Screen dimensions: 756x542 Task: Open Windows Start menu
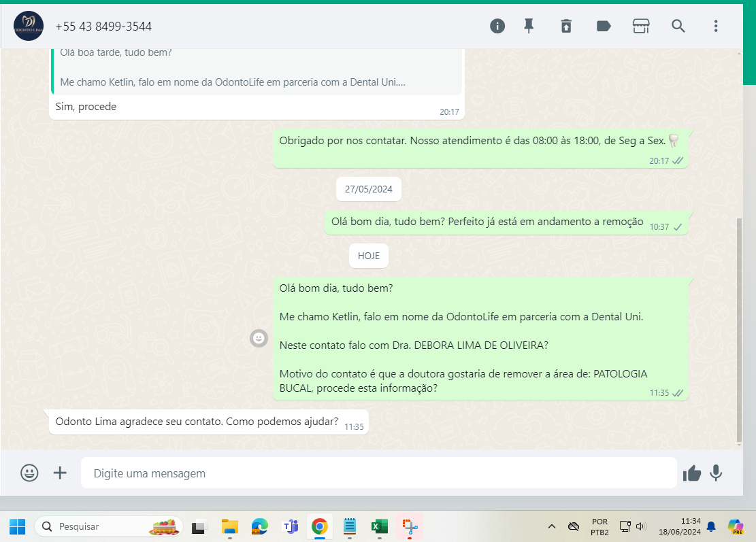click(18, 526)
